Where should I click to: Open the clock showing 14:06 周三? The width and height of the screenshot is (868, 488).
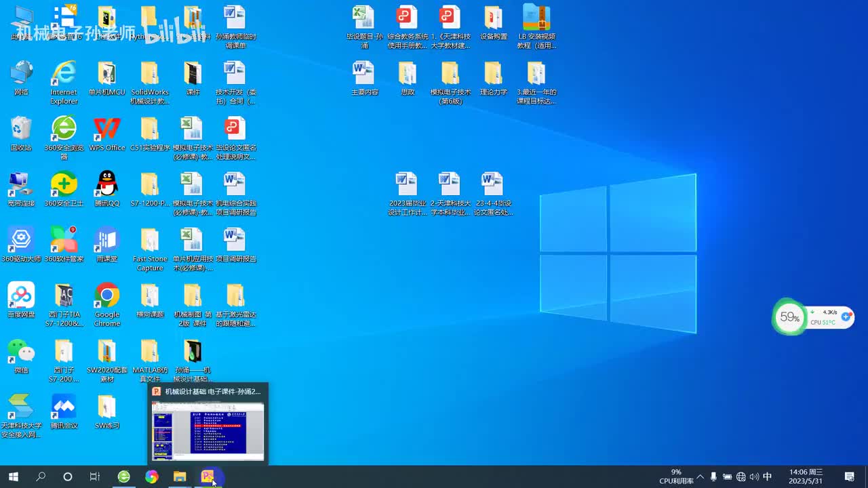[x=806, y=476]
